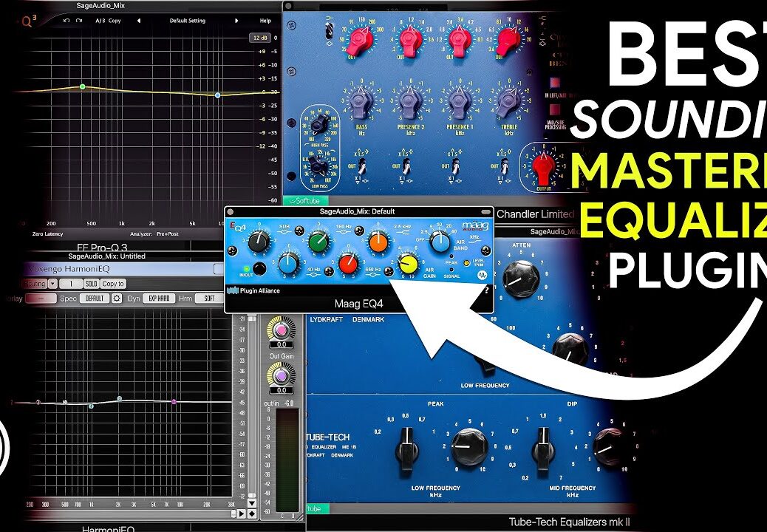This screenshot has height=532, width=767.
Task: Click the red Treble frequency knob
Action: click(x=508, y=41)
